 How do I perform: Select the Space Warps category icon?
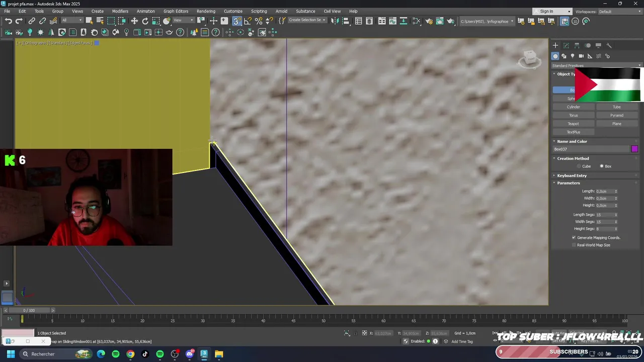599,56
